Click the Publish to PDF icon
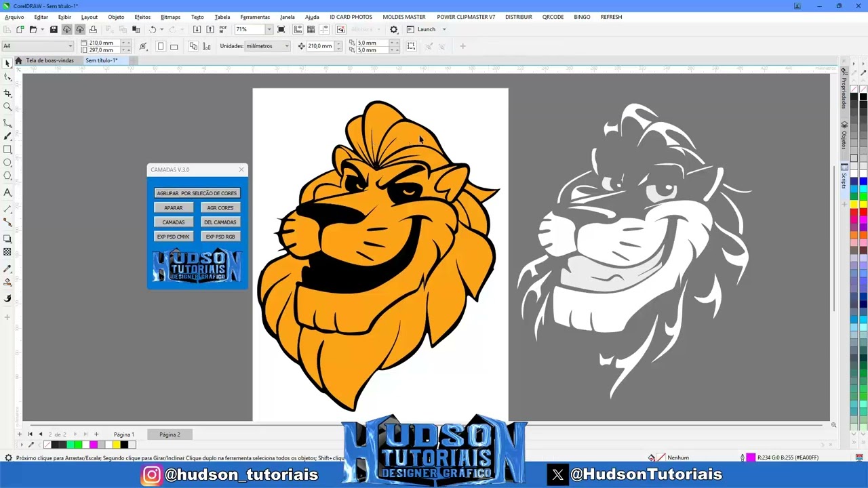Viewport: 868px width, 488px height. pos(223,29)
